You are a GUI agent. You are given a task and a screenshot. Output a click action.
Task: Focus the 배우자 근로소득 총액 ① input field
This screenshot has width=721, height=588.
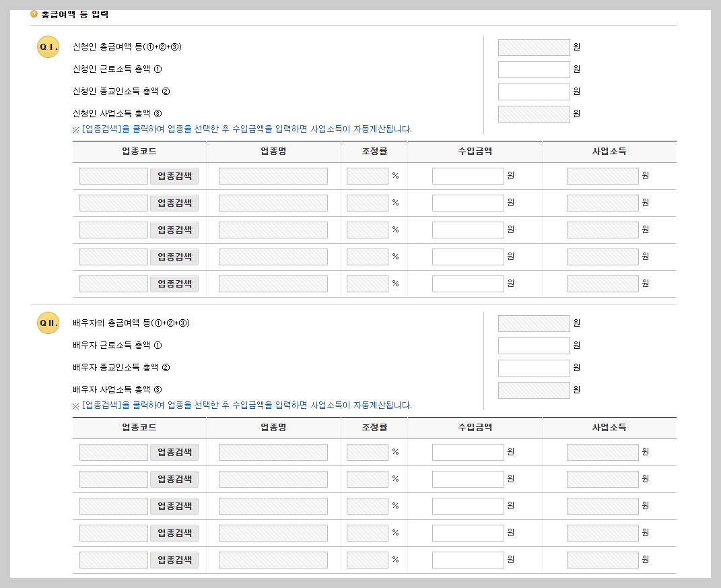pyautogui.click(x=534, y=346)
